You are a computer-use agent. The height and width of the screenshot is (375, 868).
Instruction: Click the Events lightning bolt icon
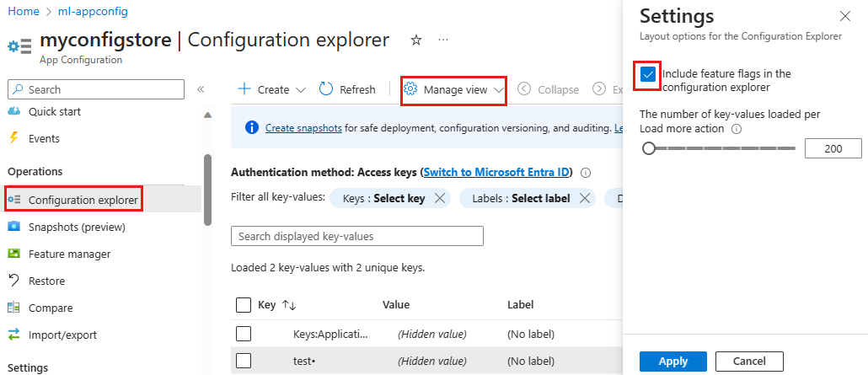pyautogui.click(x=13, y=138)
